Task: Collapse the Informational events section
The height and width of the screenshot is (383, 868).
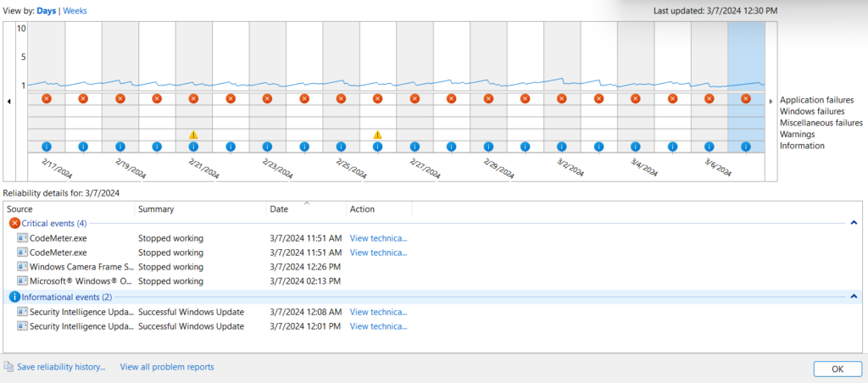Action: pyautogui.click(x=854, y=297)
